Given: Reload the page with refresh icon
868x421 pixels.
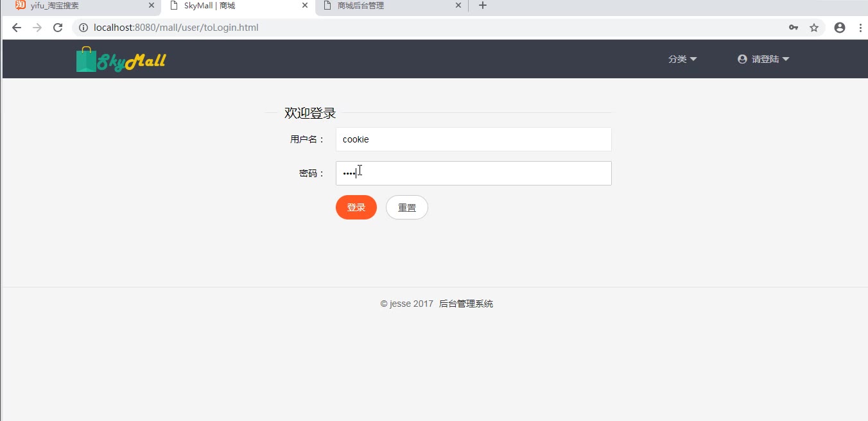Looking at the screenshot, I should click(58, 28).
